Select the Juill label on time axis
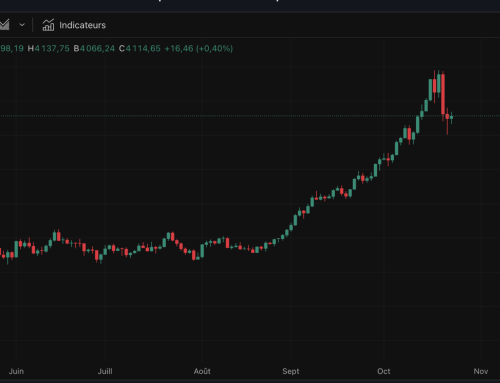 coord(105,371)
